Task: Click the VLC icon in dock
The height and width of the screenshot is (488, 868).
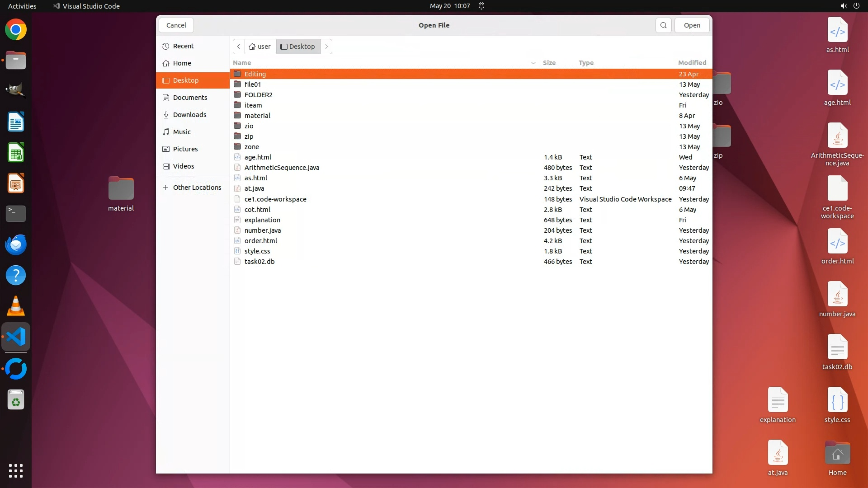Action: pyautogui.click(x=16, y=306)
